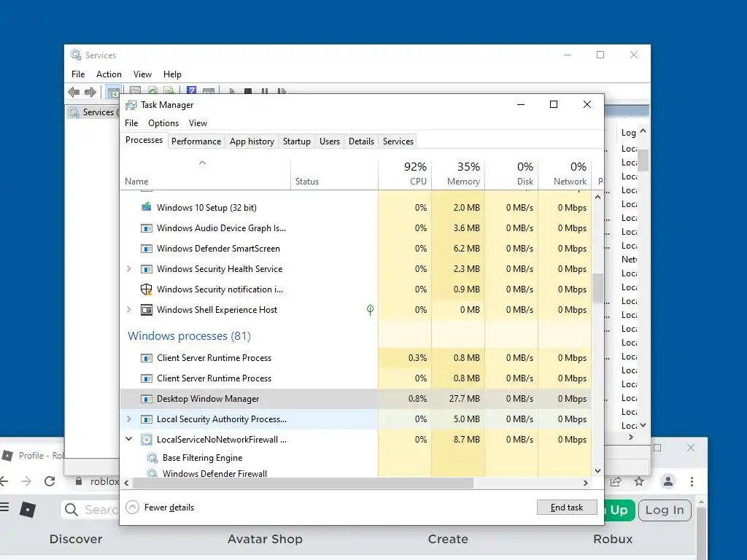Click the Windows processes (81) group header
The width and height of the screenshot is (747, 560).
(189, 335)
